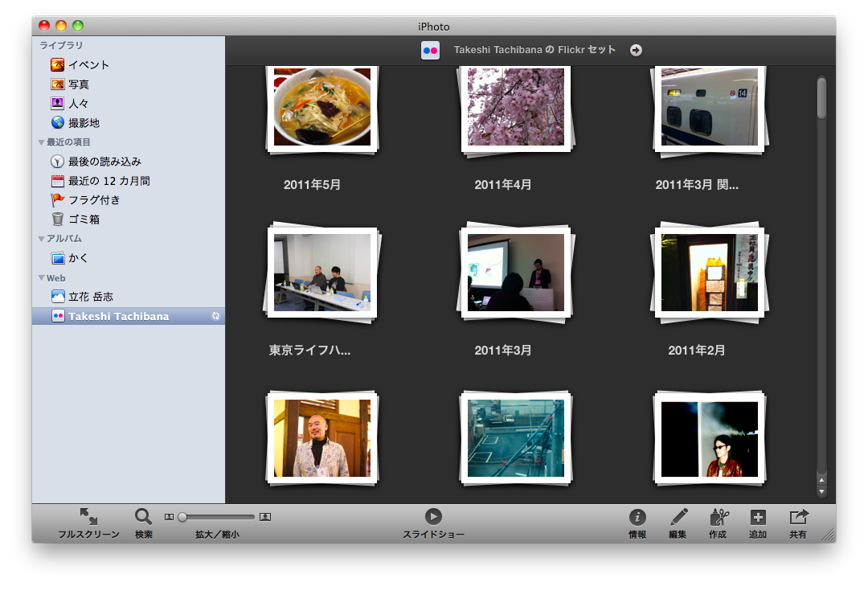The width and height of the screenshot is (868, 591).
Task: Click the scroll down arrow of photo grid
Action: [821, 491]
